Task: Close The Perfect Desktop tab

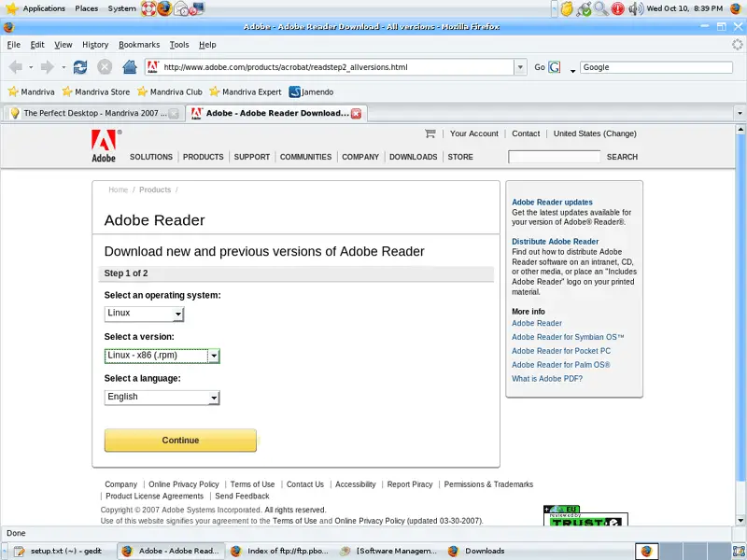Action: point(174,113)
